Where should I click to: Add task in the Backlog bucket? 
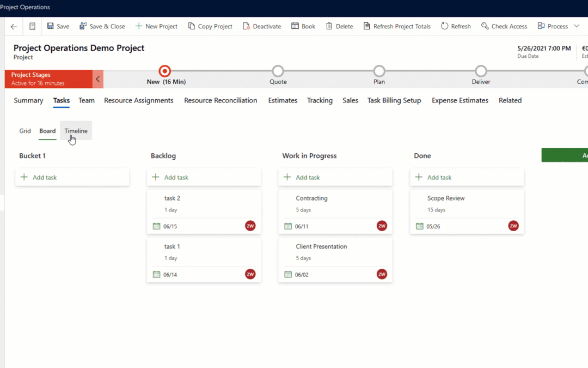coord(204,177)
